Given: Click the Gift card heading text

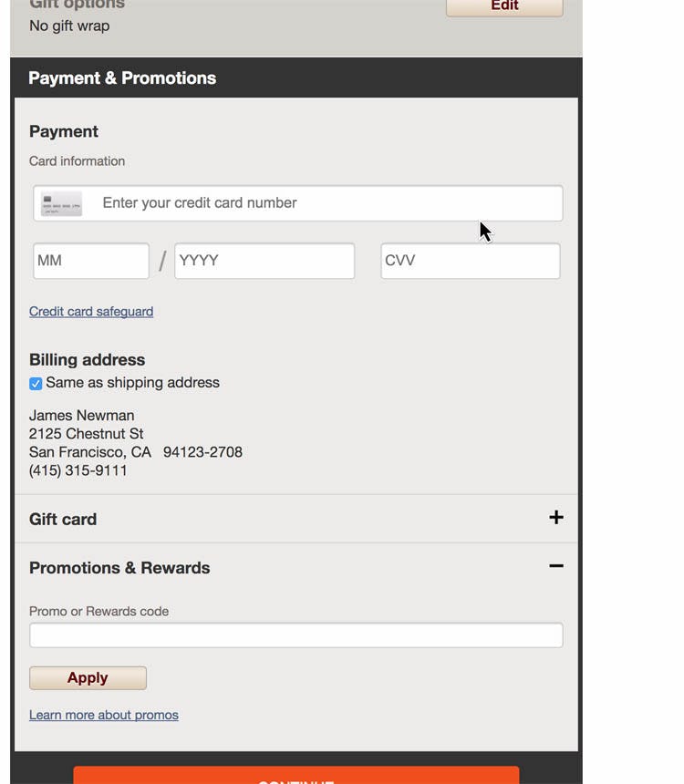Looking at the screenshot, I should (x=63, y=520).
